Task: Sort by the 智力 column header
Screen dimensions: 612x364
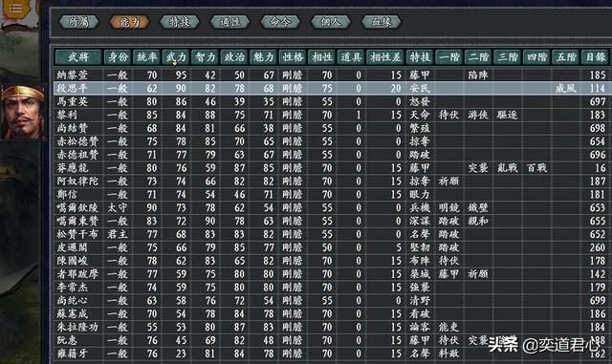Action: (205, 57)
